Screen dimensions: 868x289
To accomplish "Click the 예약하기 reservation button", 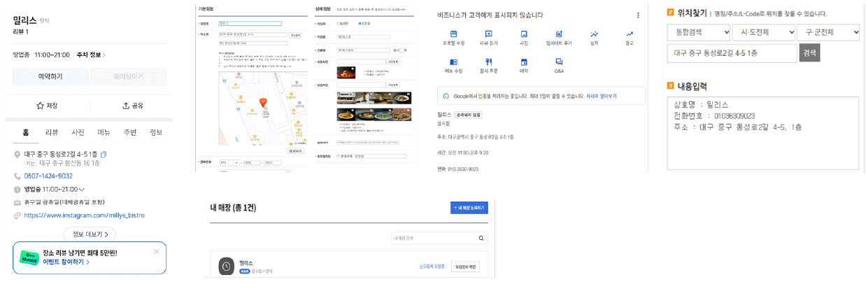I will [x=50, y=76].
